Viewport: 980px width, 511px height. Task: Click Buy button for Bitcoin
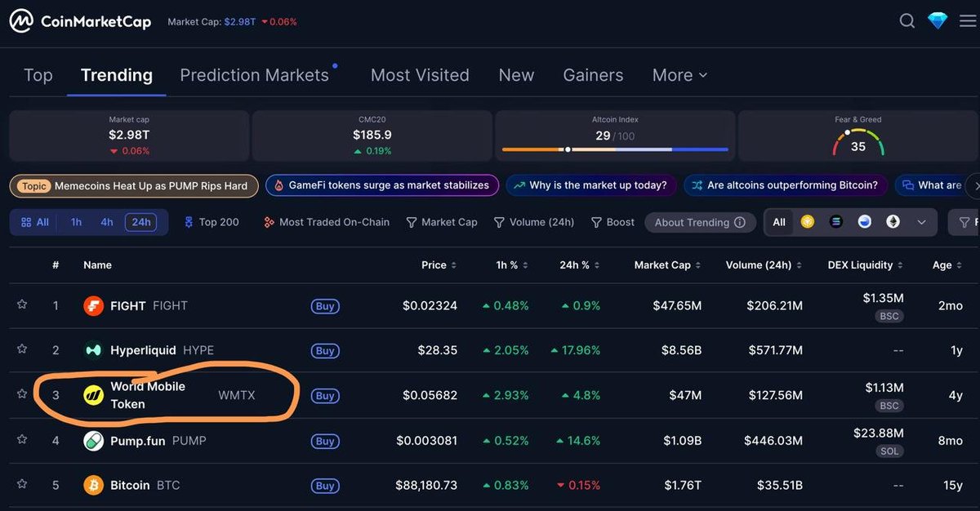[x=325, y=486]
